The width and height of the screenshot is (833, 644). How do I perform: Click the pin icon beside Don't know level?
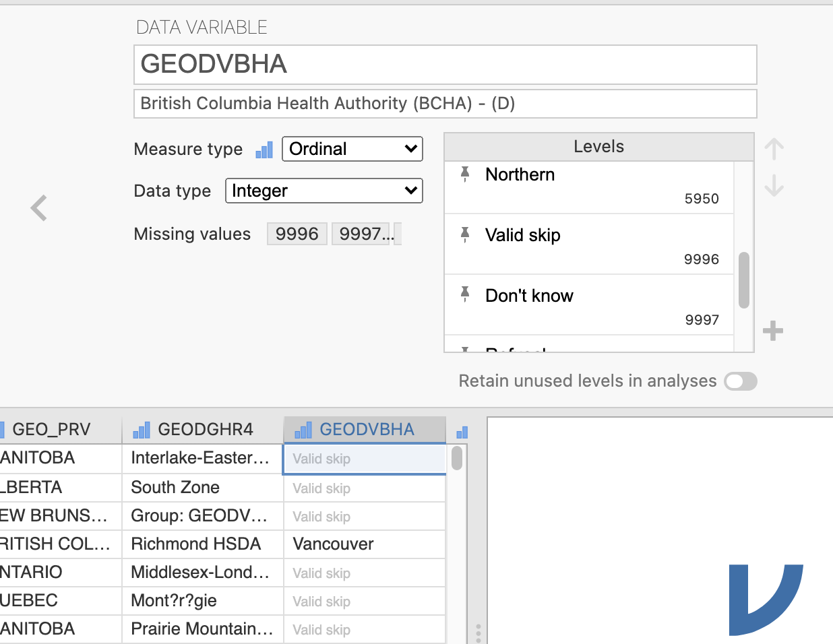tap(465, 295)
